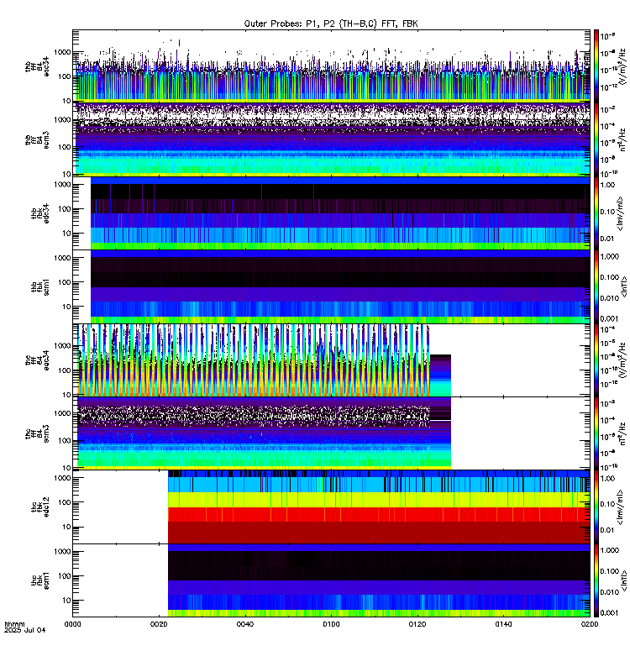Click the 'thc fff 64 edc34' y-axis label
630x672 pixels.
coord(37,360)
